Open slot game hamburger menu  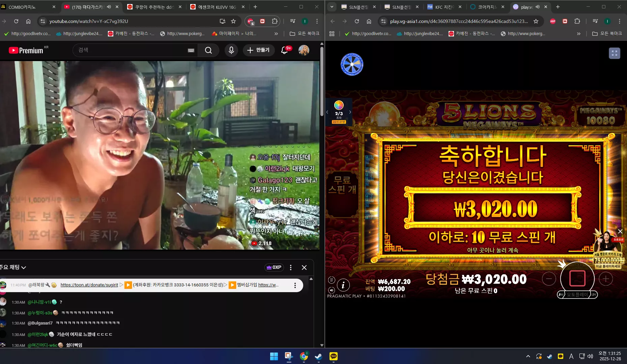point(332,280)
